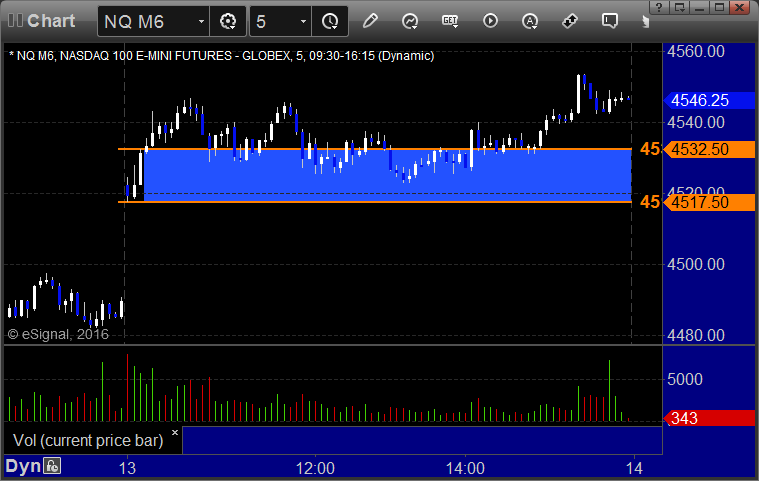
Task: Select the 4532.50 orange price label
Action: pyautogui.click(x=709, y=149)
